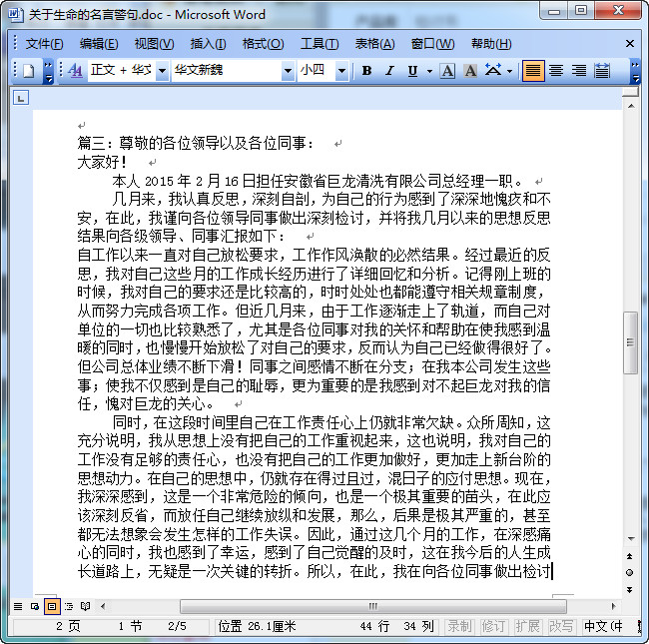Screen dimensions: 649x644
Task: Click inside the font name field
Action: coord(227,70)
